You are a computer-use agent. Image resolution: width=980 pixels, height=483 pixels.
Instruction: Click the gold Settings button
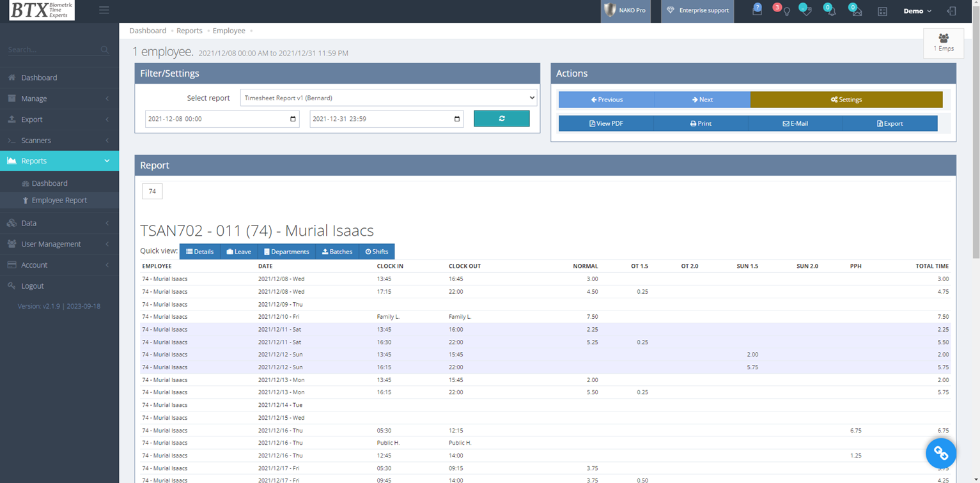click(x=846, y=100)
